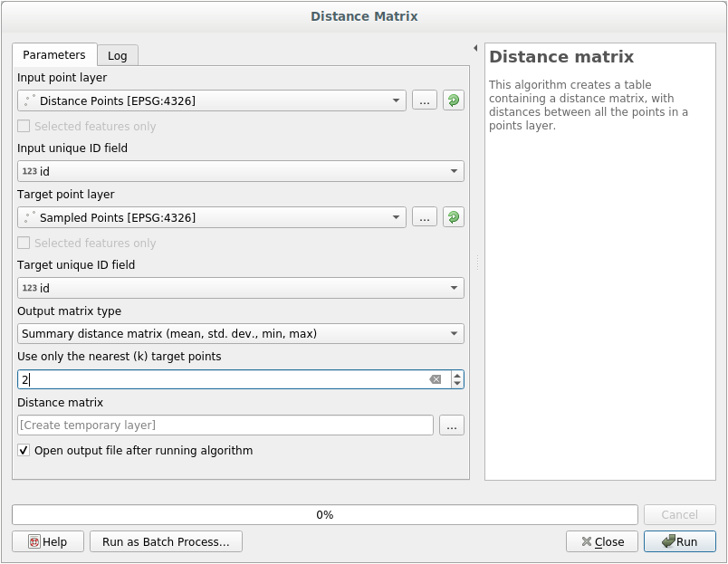Click the iterate icon beside Sampled Points layer
The width and height of the screenshot is (728, 564).
point(453,217)
